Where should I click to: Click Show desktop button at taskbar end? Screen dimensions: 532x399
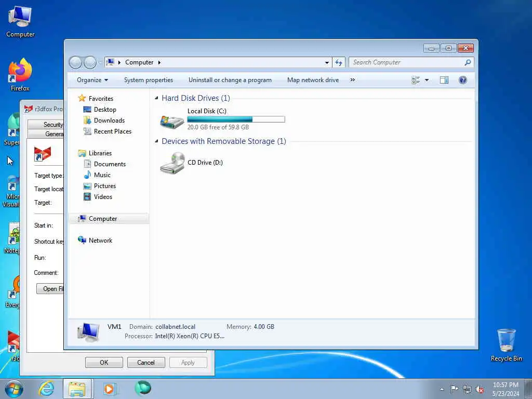tap(528, 389)
